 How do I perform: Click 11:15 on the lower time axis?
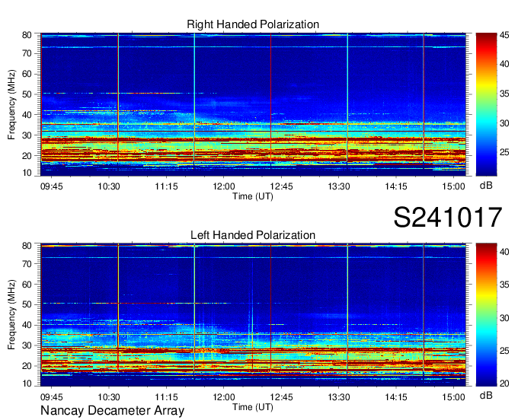166,397
